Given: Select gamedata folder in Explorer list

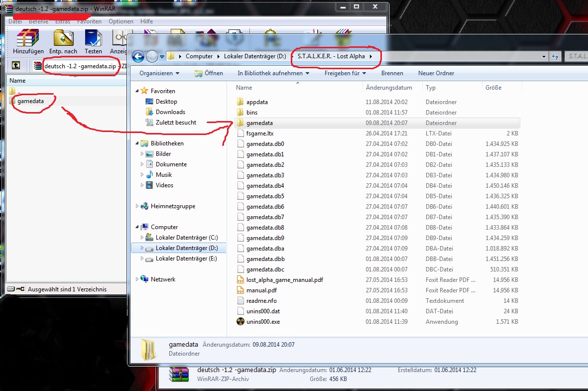Looking at the screenshot, I should 377,123.
